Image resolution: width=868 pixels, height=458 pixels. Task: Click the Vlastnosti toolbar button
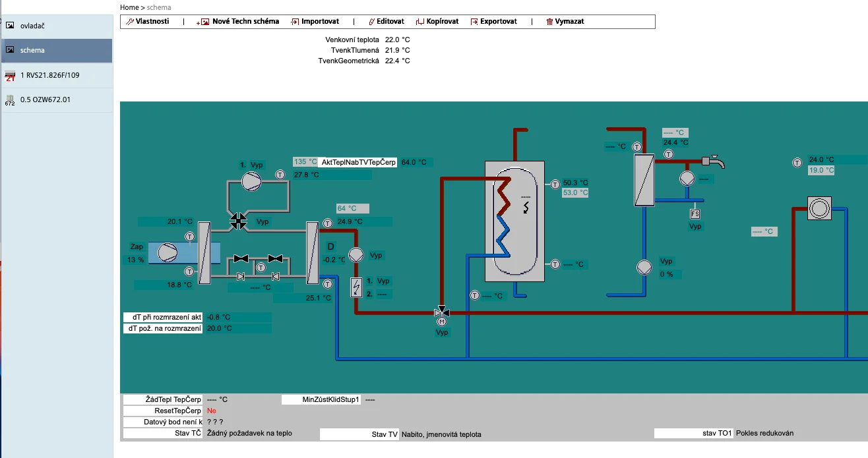click(x=148, y=22)
